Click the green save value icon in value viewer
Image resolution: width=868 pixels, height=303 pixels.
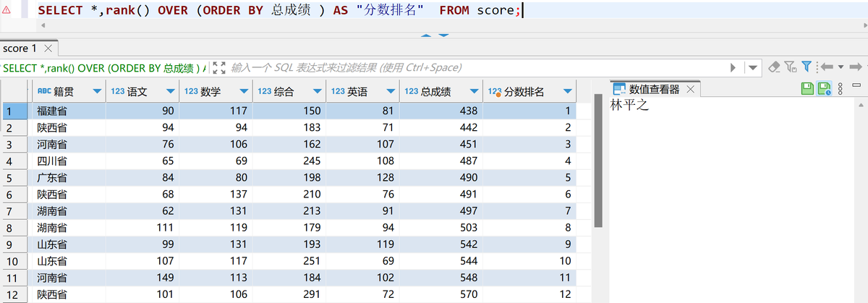[x=808, y=89]
